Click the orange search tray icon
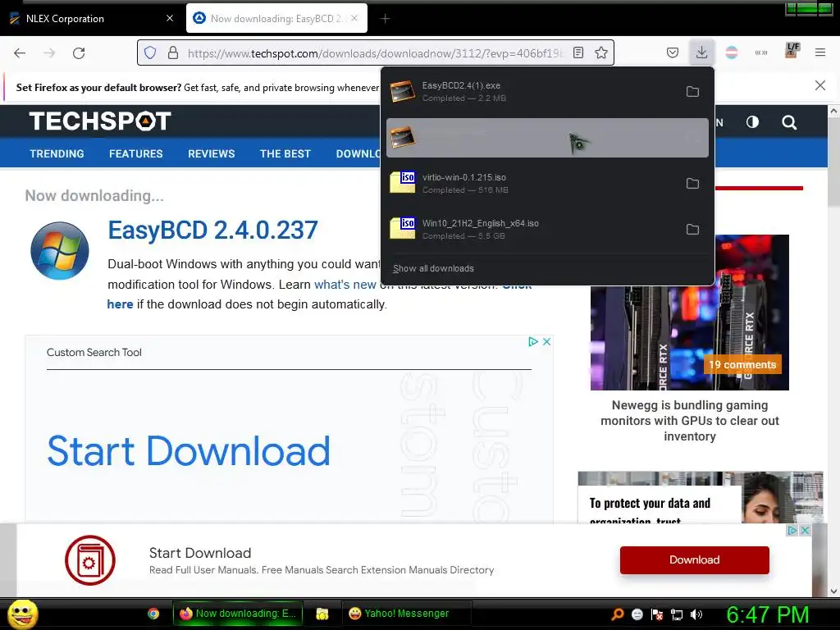This screenshot has width=840, height=630. (618, 614)
